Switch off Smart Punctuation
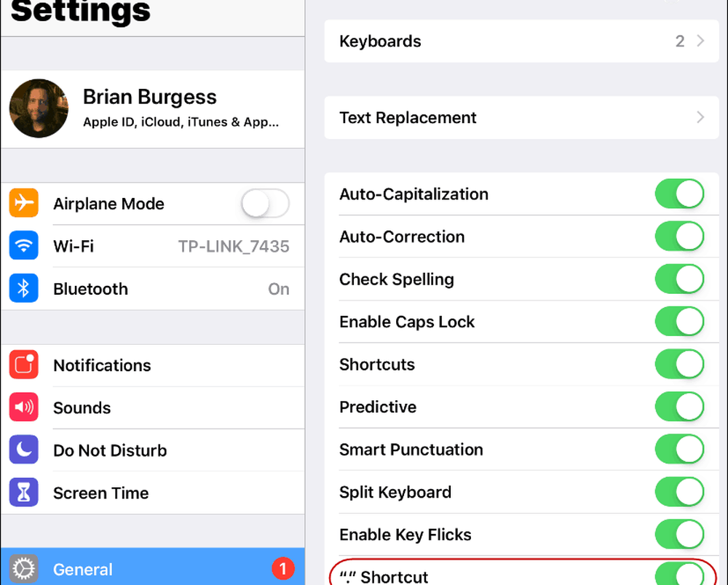The width and height of the screenshot is (728, 585). pyautogui.click(x=679, y=450)
